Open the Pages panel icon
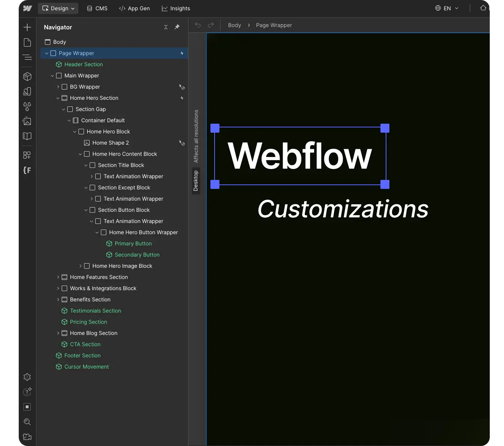The height and width of the screenshot is (446, 504). coord(27,42)
